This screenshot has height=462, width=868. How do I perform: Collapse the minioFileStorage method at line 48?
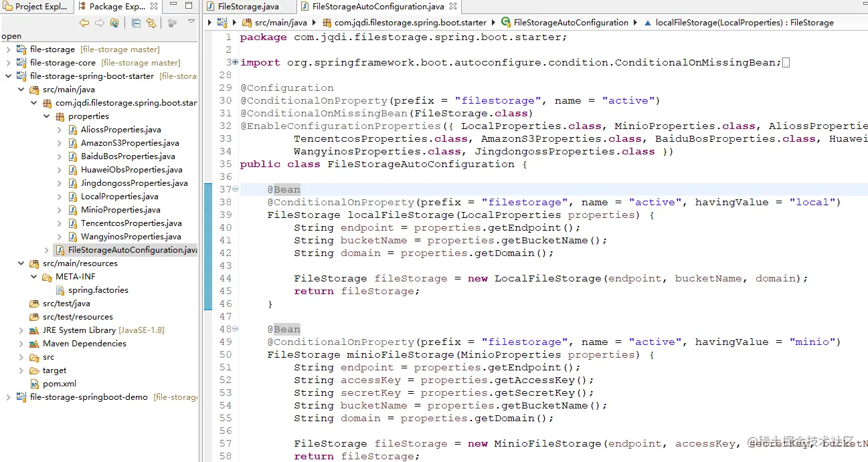point(235,329)
